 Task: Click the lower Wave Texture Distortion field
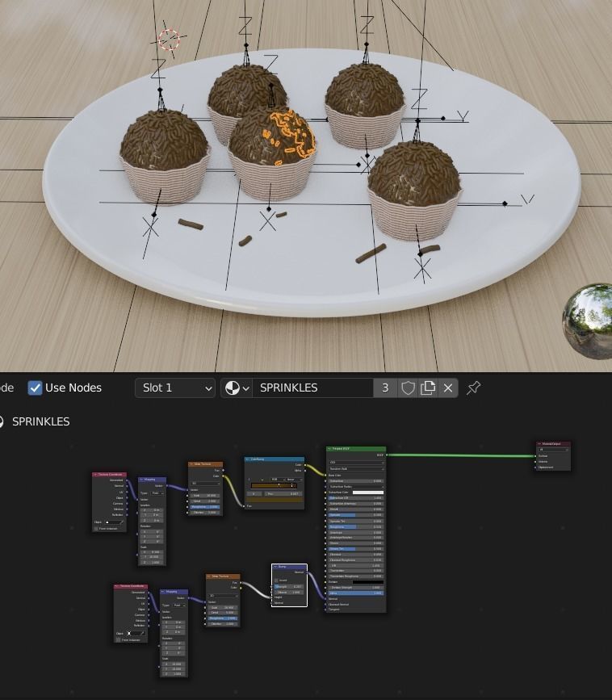(223, 623)
